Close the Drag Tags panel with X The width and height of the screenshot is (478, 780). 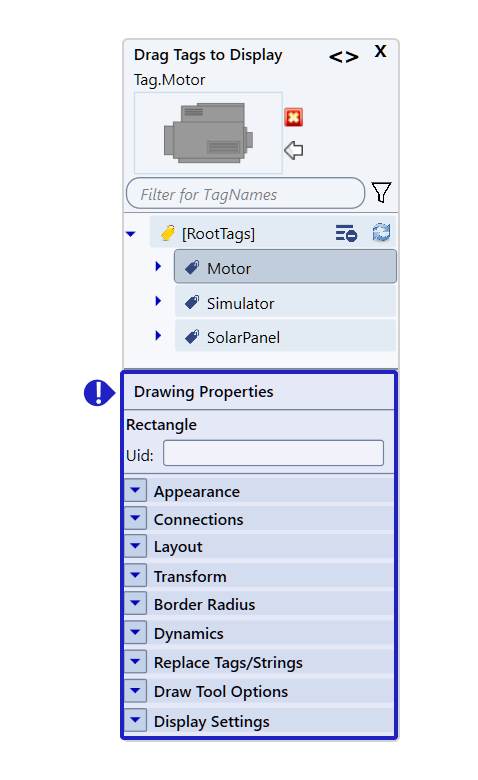point(381,51)
